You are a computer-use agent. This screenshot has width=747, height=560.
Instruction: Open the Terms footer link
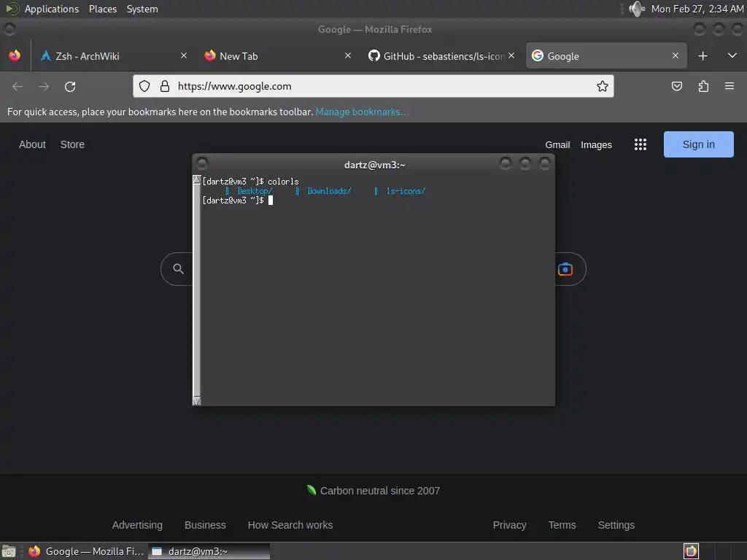pos(562,525)
